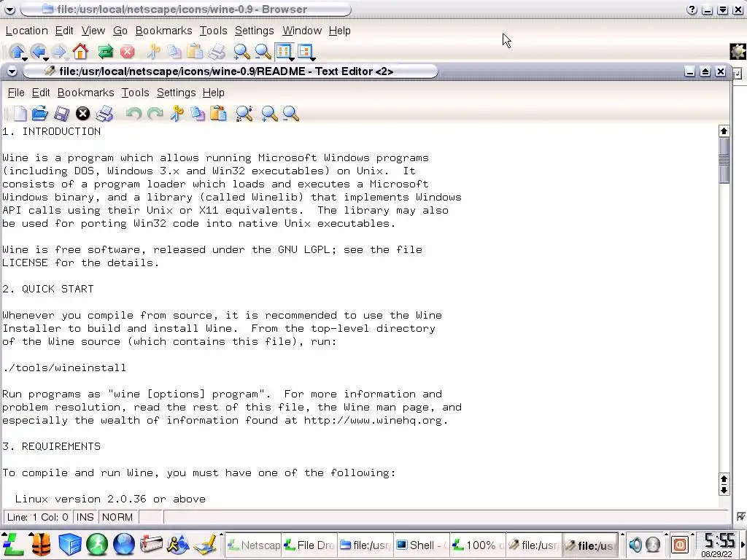Zoom in with the Browser toolbar magnifier
Screen dimensions: 747x560
(241, 52)
